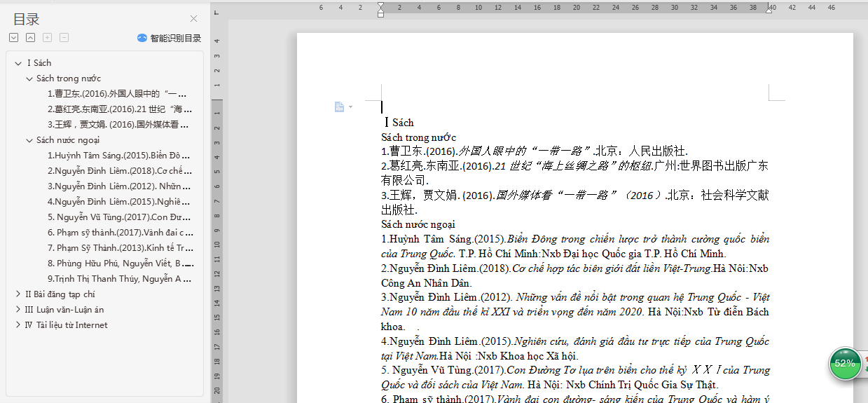Click document text 'Nxb Từ điển Bách'

tap(725, 311)
